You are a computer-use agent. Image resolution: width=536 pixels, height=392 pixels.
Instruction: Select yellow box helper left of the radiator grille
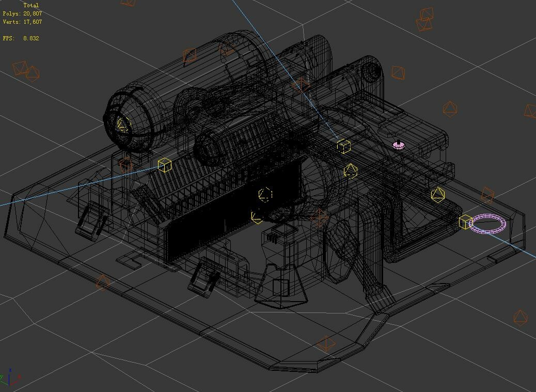pos(164,165)
